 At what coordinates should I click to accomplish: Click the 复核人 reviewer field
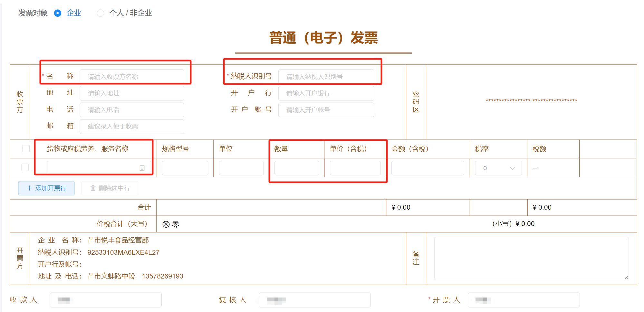314,299
